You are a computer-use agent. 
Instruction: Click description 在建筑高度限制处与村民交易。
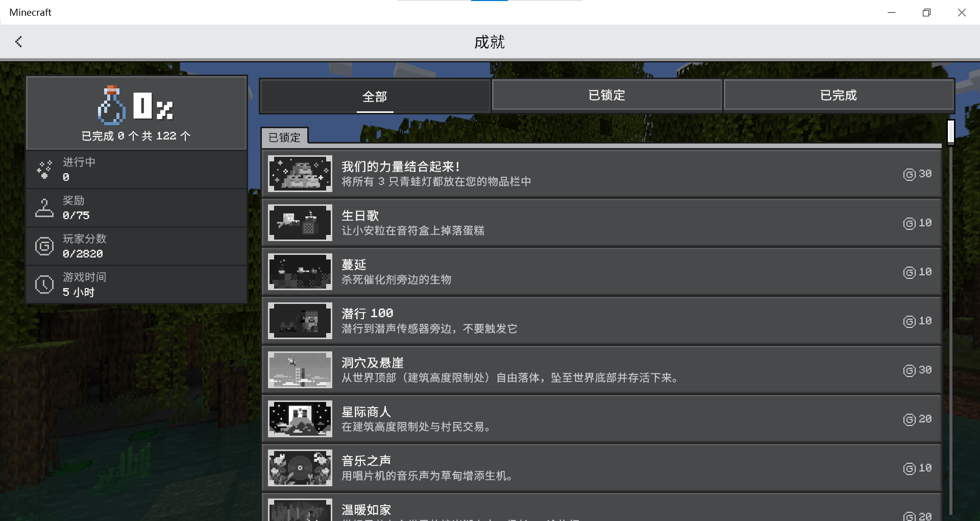click(x=416, y=427)
